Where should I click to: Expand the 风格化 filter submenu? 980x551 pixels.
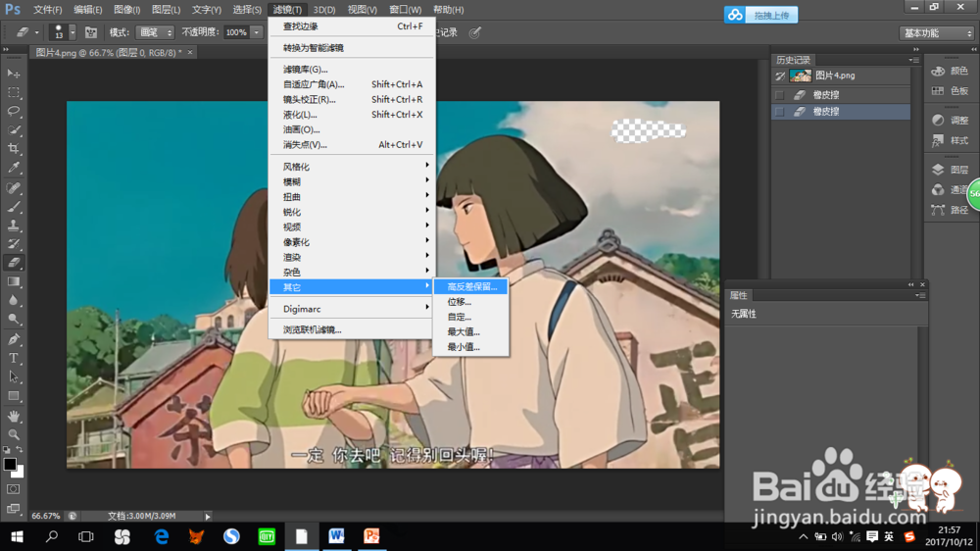pos(351,167)
